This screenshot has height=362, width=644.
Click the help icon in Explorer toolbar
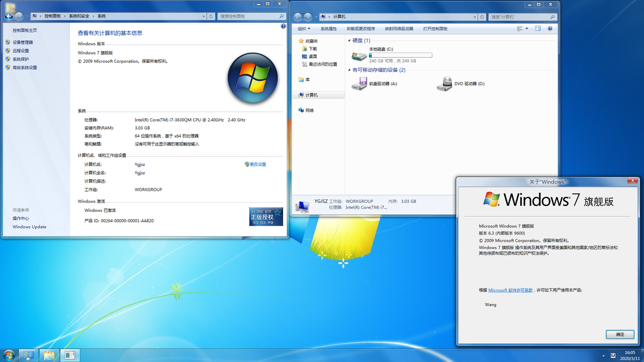(550, 29)
